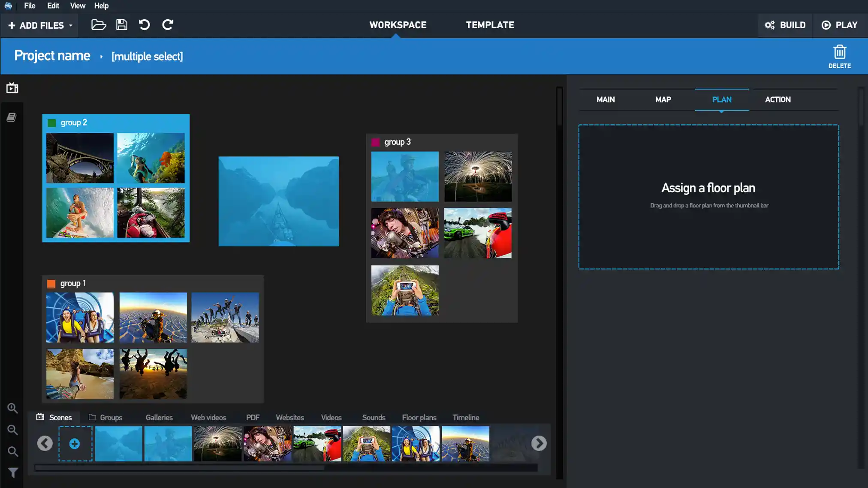Click the green color swatch of group 2
868x488 pixels.
[x=52, y=123]
